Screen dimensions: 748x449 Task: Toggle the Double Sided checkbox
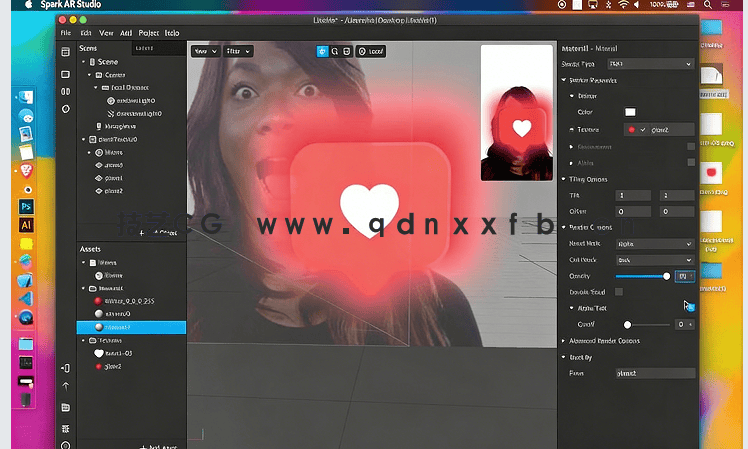[619, 291]
